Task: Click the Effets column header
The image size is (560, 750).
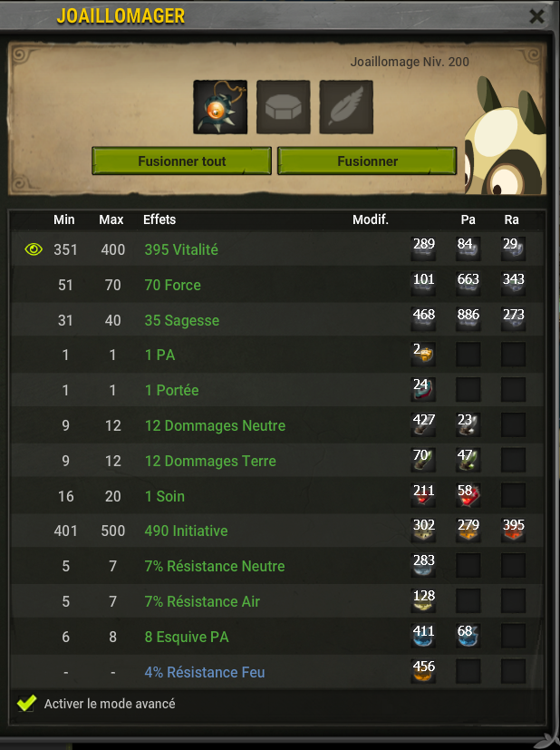Action: (159, 219)
